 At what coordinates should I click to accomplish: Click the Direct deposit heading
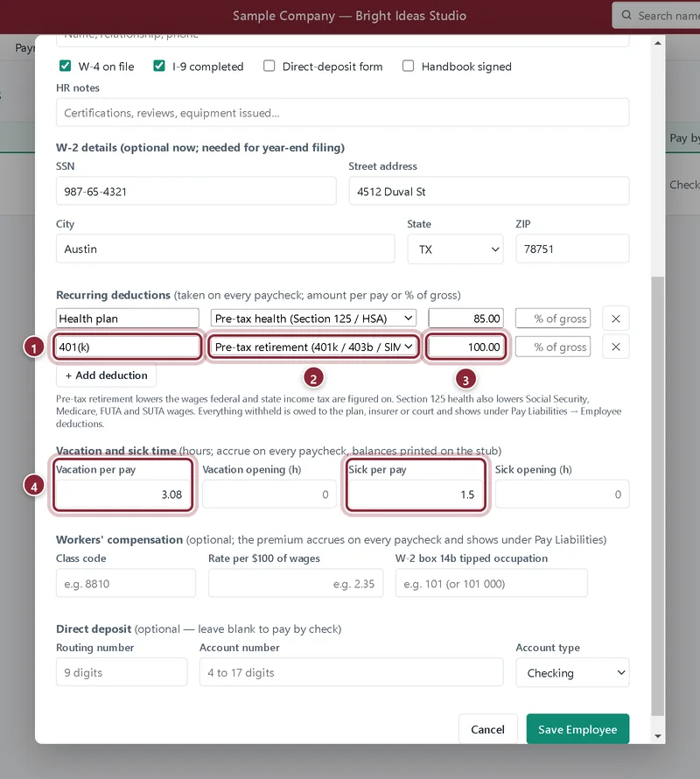(94, 628)
